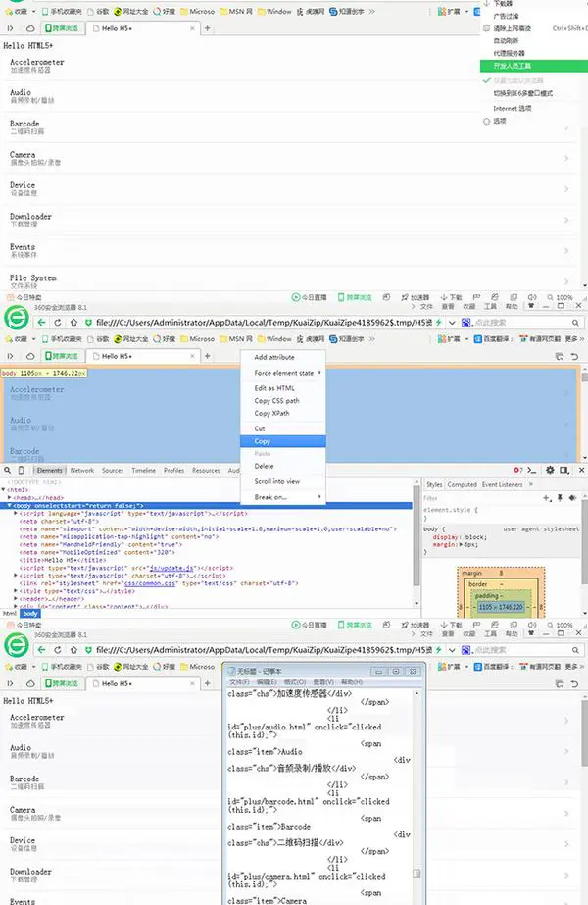Open devtools settings gear icon

click(550, 471)
